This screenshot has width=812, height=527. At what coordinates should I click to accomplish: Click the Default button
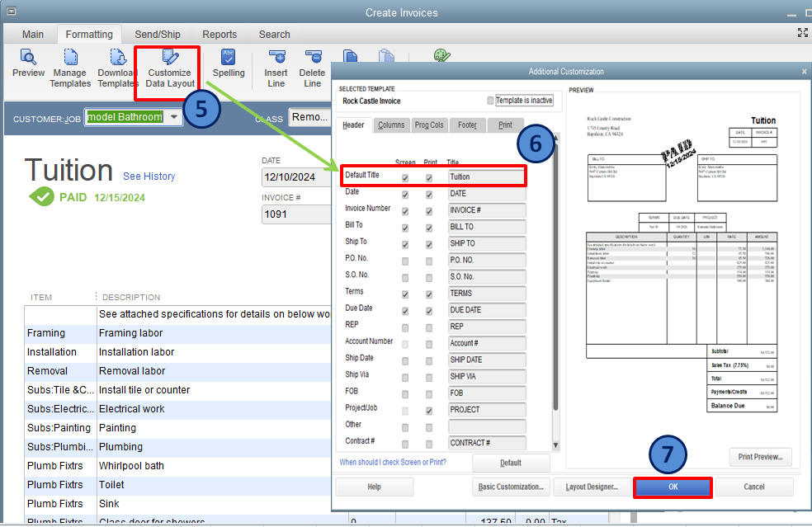pos(511,463)
